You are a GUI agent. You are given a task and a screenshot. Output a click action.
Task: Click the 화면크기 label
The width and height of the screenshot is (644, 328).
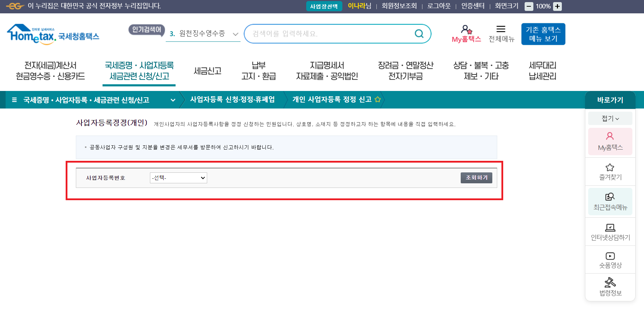[507, 6]
